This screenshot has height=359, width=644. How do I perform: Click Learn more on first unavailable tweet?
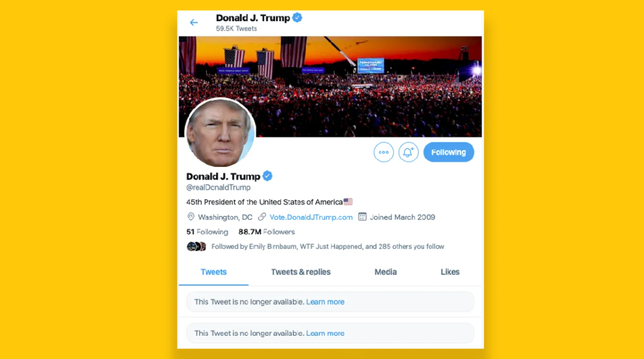click(x=325, y=302)
